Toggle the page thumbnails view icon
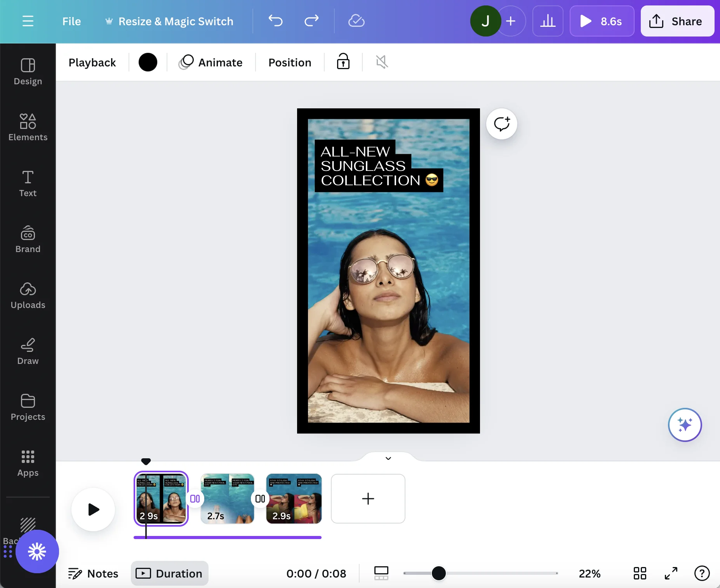Image resolution: width=720 pixels, height=588 pixels. coord(381,573)
